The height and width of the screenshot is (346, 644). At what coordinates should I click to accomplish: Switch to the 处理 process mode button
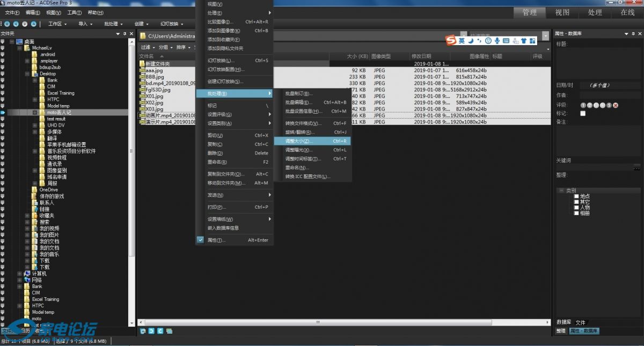595,12
